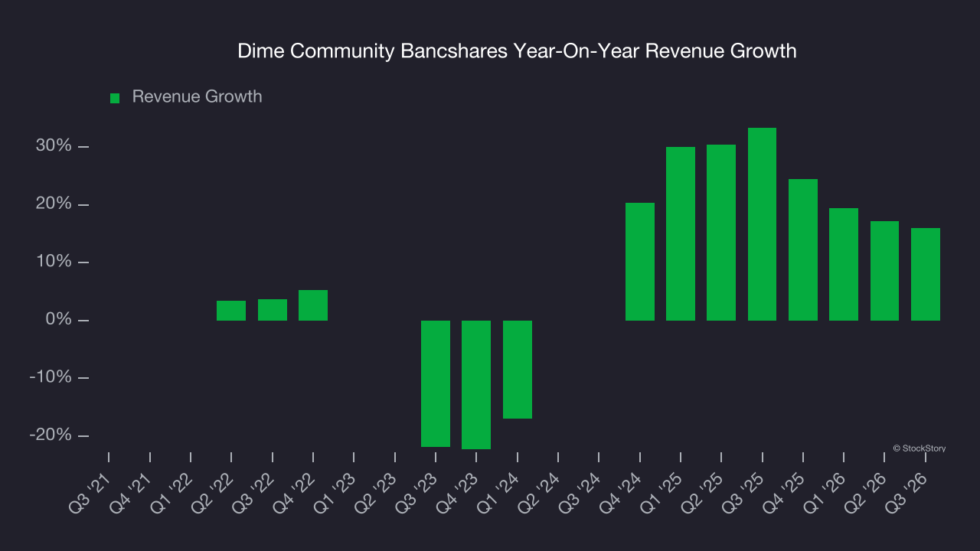
Task: Select the Q3 '22 revenue growth bar
Action: (272, 310)
